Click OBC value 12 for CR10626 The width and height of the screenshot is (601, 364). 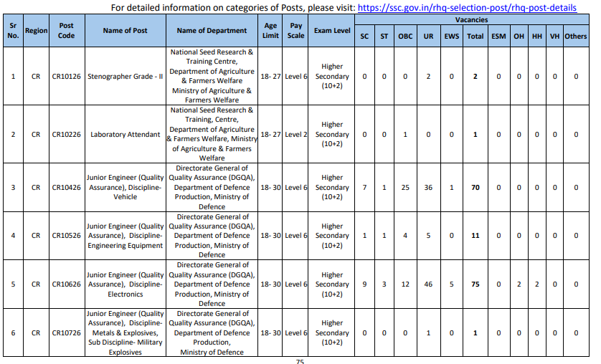coord(405,284)
